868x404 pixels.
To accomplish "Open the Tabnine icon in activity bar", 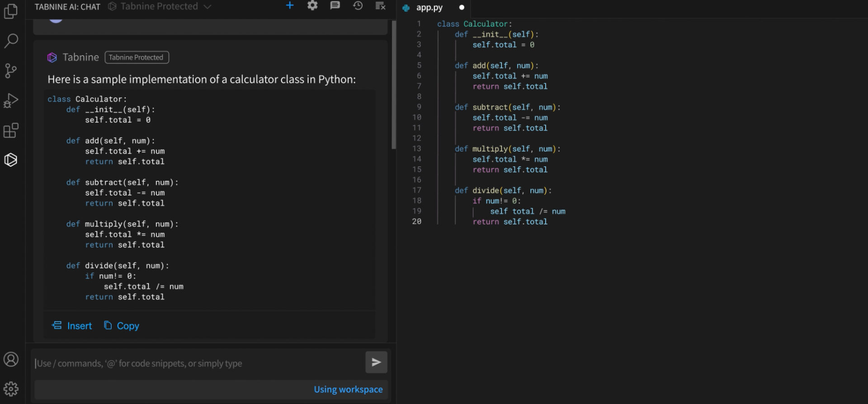I will [11, 160].
